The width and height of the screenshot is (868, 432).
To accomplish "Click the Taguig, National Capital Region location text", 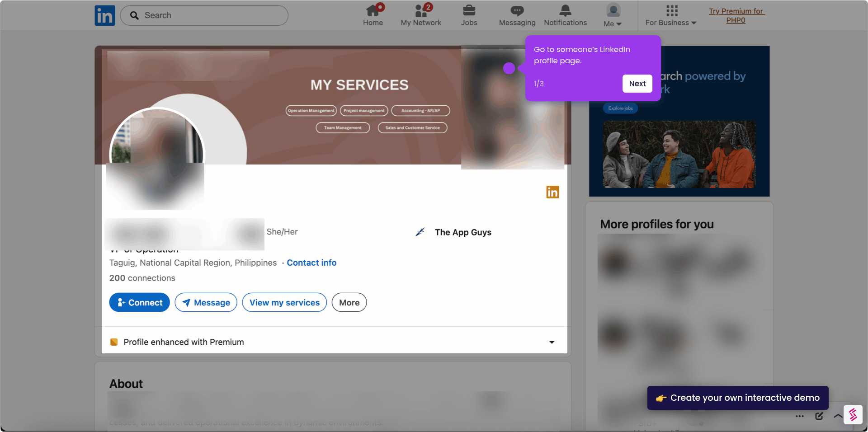I will [x=193, y=263].
